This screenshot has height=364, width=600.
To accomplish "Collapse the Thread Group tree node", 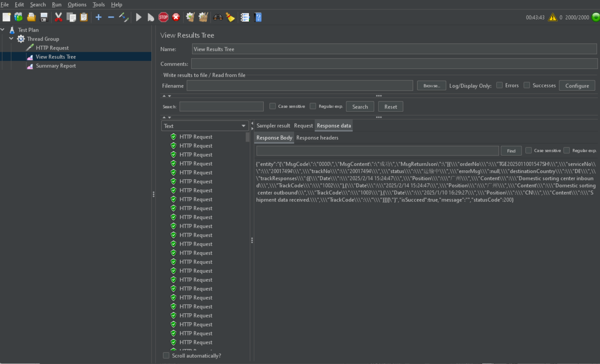I will tap(11, 39).
